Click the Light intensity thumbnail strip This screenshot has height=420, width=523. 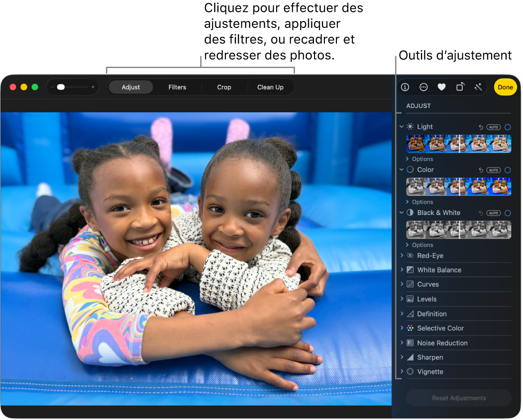(x=458, y=143)
